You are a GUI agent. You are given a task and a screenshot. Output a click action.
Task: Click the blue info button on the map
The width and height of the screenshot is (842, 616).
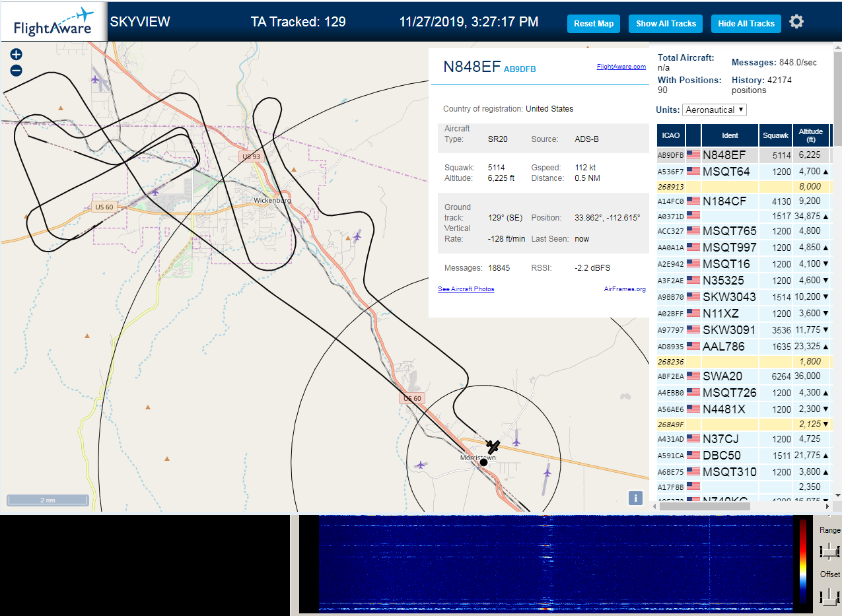[635, 498]
